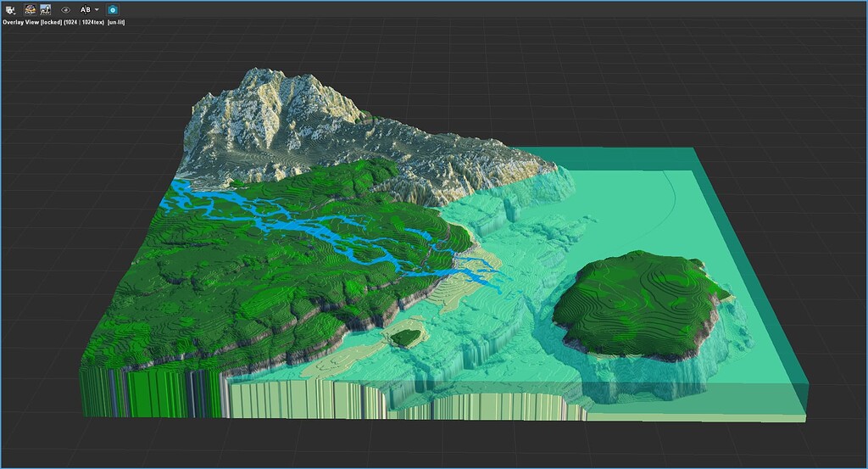The image size is (868, 469).
Task: Select the free camera mode icon
Action: [x=46, y=9]
